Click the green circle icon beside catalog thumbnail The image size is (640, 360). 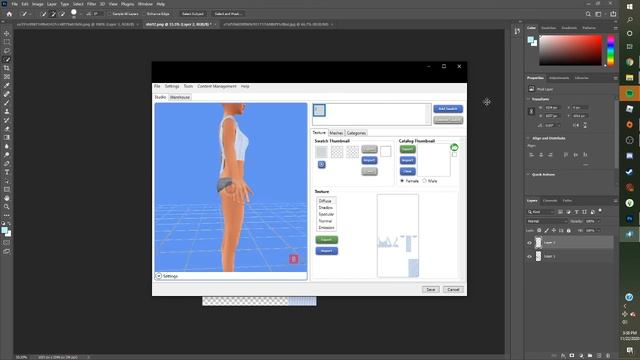(x=454, y=147)
